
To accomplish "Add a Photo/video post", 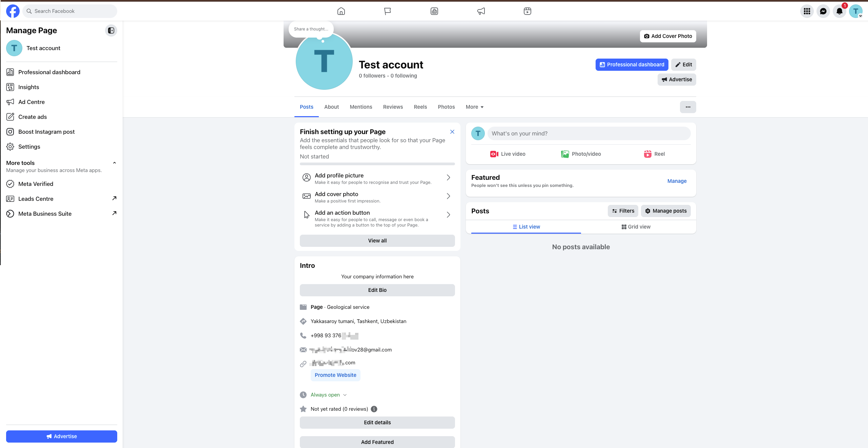I will tap(581, 154).
